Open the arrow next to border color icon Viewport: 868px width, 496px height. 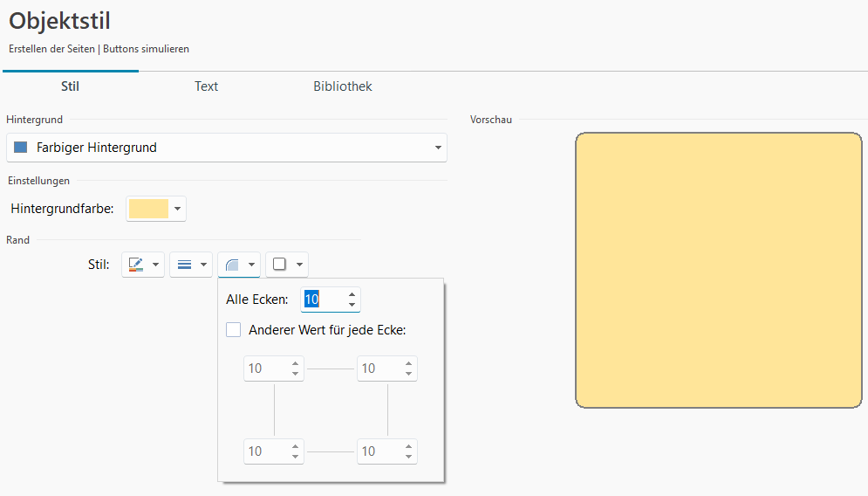(x=155, y=265)
